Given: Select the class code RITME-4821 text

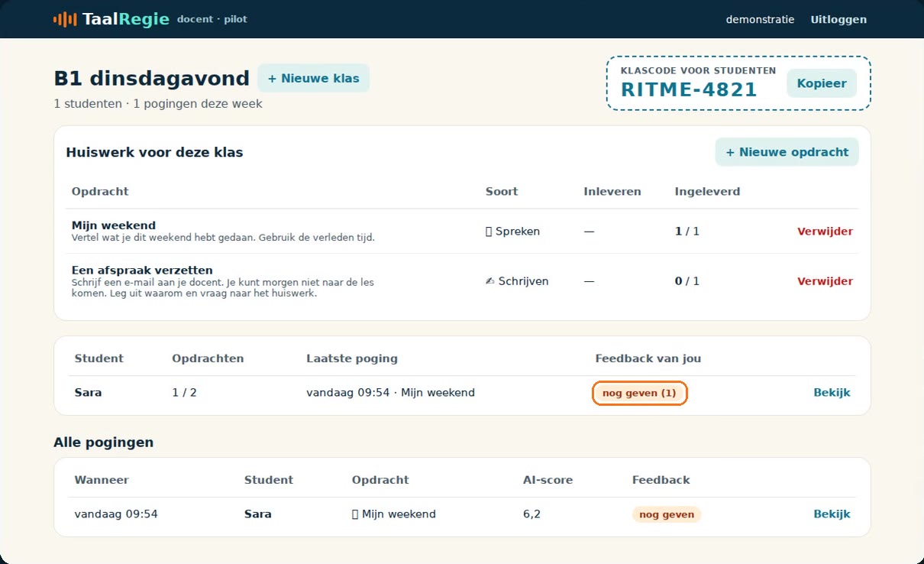Looking at the screenshot, I should (689, 89).
